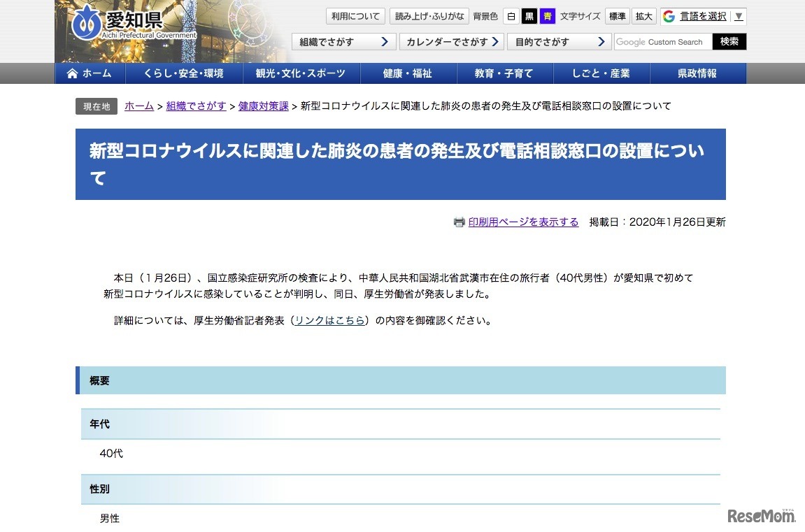Enable 拡大 enlarged text size
Screen dimensions: 805x532
coord(643,15)
